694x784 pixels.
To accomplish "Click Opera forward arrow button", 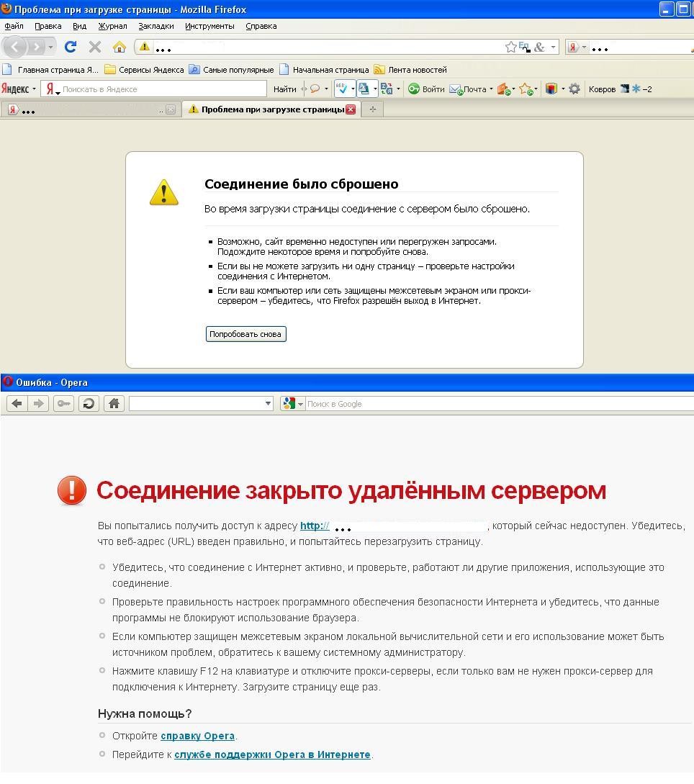I will (38, 403).
